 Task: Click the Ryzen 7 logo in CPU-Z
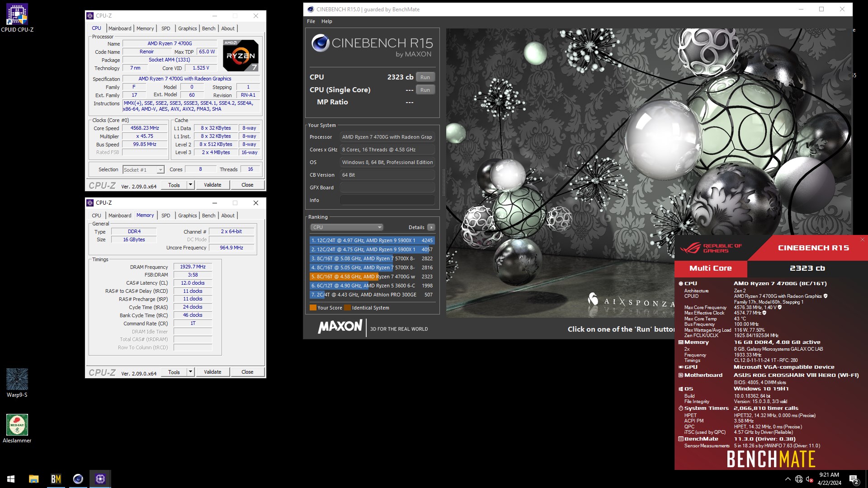pyautogui.click(x=241, y=56)
